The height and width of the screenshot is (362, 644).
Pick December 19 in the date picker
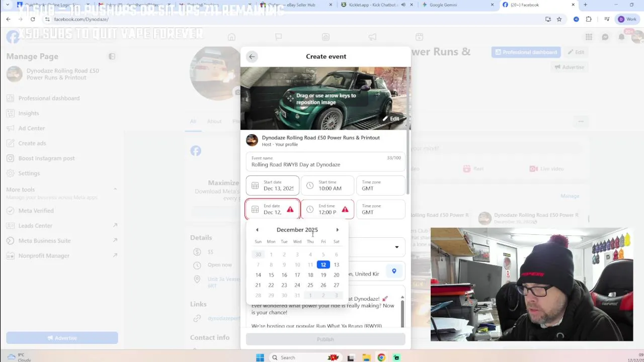[x=323, y=275]
